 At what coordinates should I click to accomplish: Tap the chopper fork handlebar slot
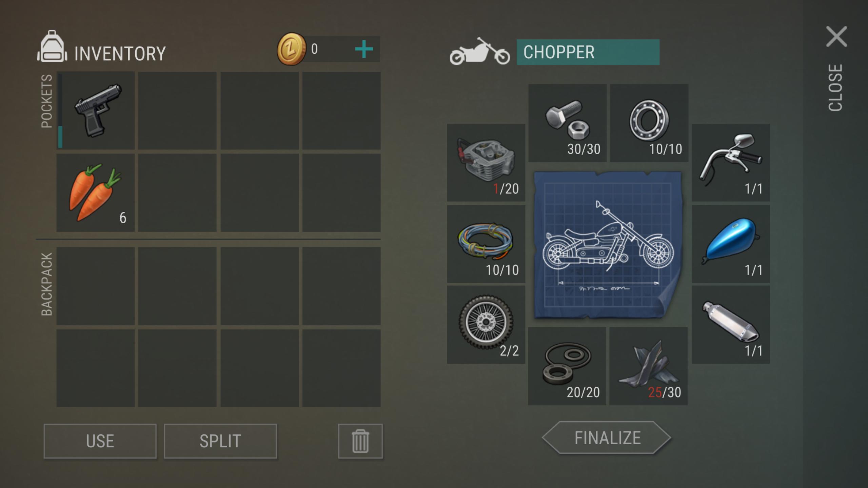[x=731, y=163]
